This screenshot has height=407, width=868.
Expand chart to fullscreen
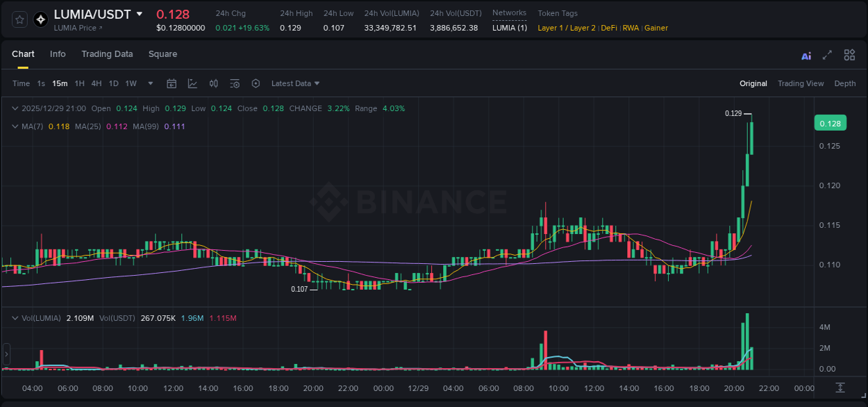(x=826, y=54)
